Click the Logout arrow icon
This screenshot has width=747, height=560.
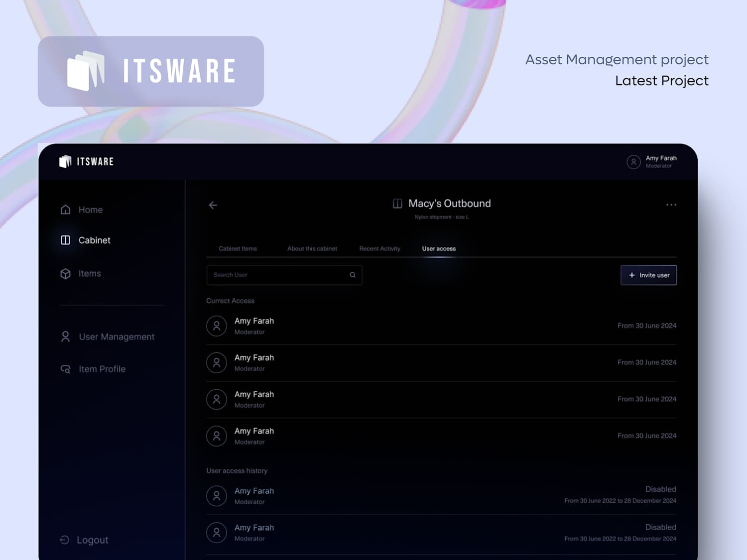(64, 540)
